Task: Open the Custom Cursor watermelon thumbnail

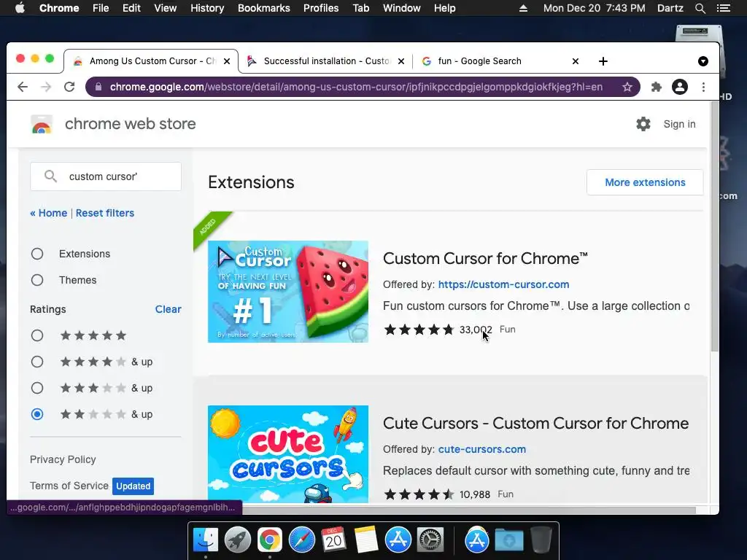Action: [287, 292]
